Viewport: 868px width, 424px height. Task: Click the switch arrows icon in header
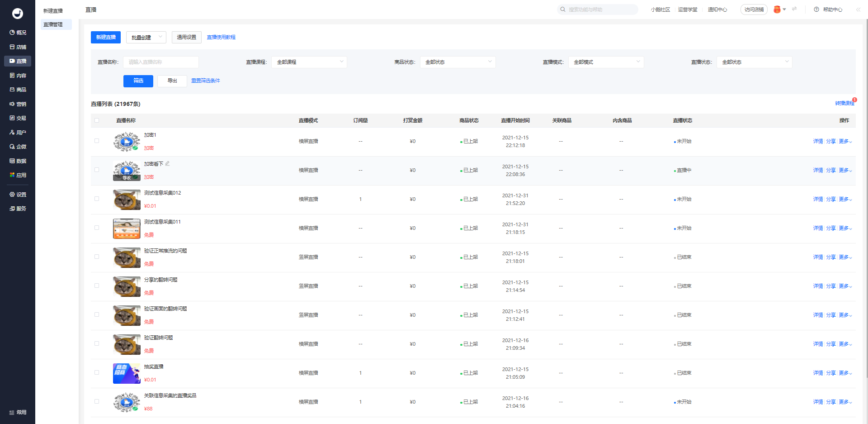794,9
